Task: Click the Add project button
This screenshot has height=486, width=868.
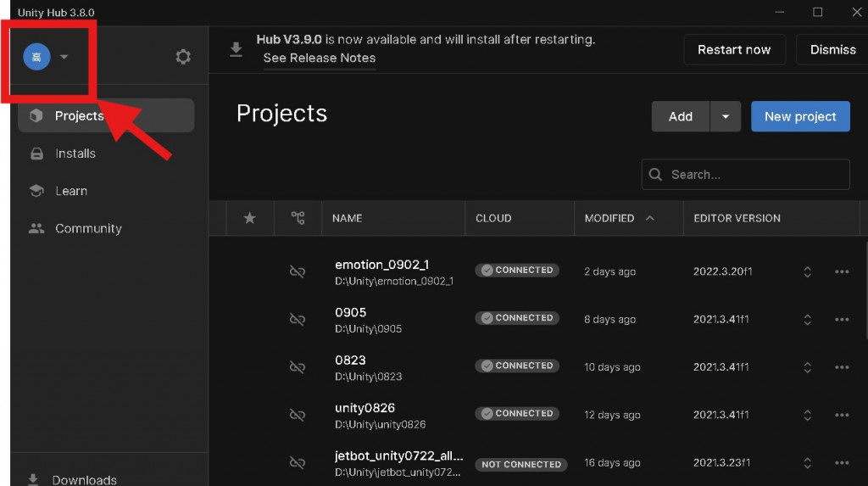Action: [681, 116]
